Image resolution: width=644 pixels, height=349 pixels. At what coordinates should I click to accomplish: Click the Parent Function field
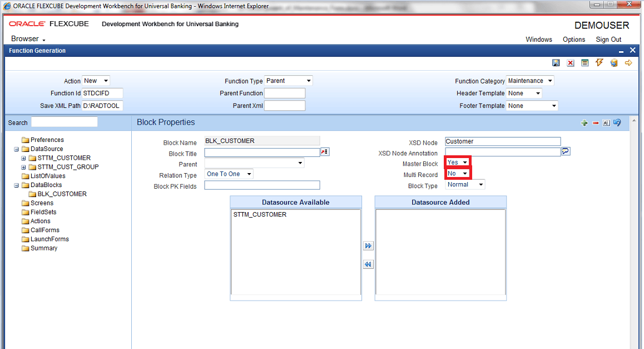(x=285, y=94)
